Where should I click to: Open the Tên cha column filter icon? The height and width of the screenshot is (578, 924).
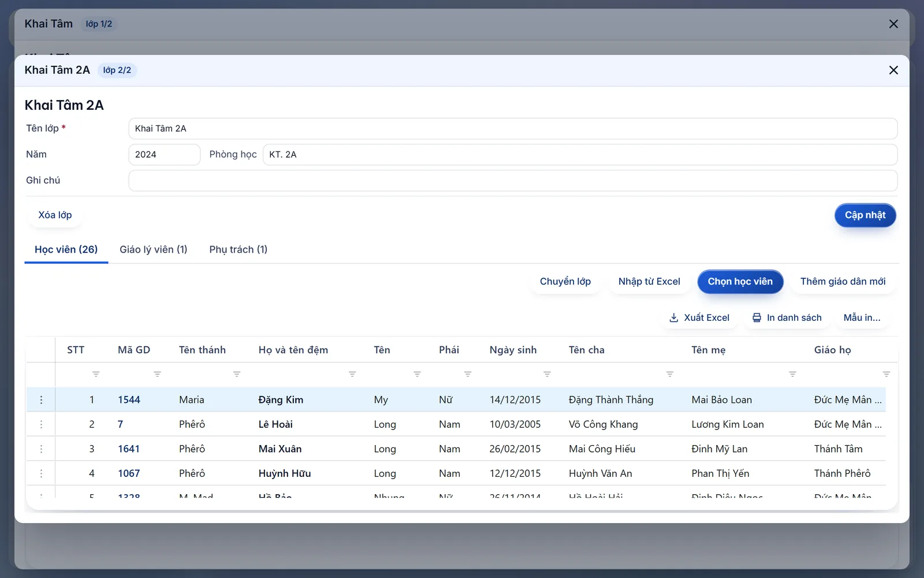tap(670, 375)
